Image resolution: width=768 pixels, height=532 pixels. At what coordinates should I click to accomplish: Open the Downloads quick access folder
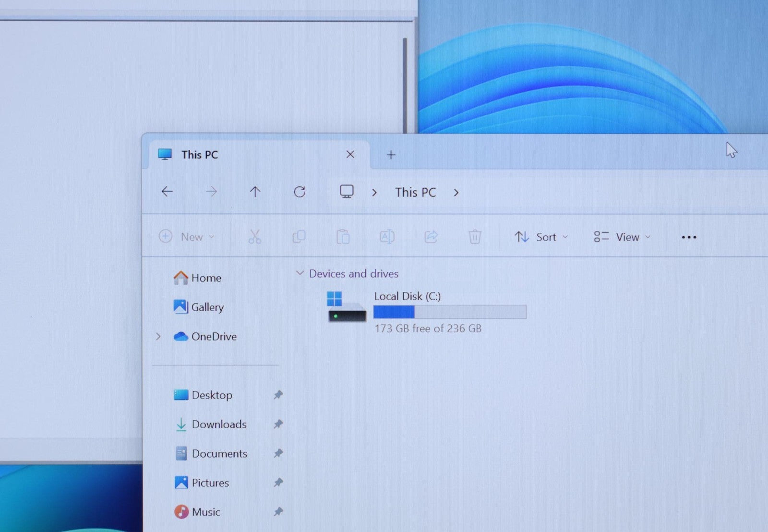(210, 424)
